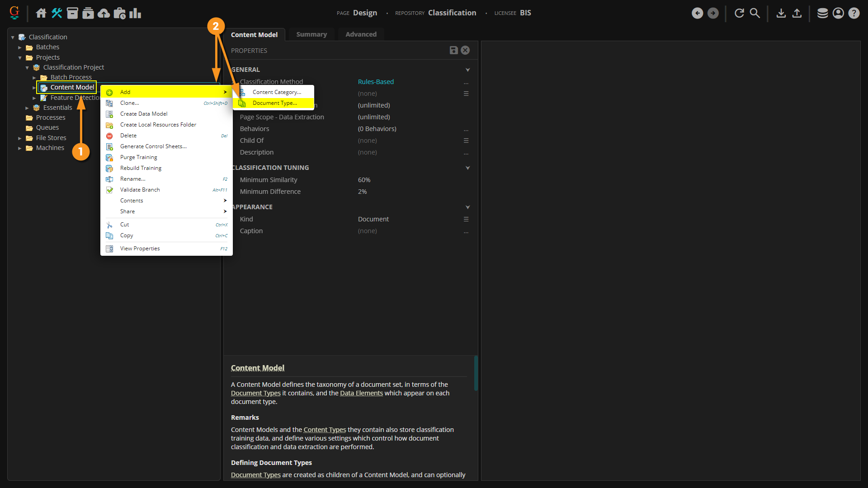
Task: Click the refresh icon in header
Action: (739, 13)
